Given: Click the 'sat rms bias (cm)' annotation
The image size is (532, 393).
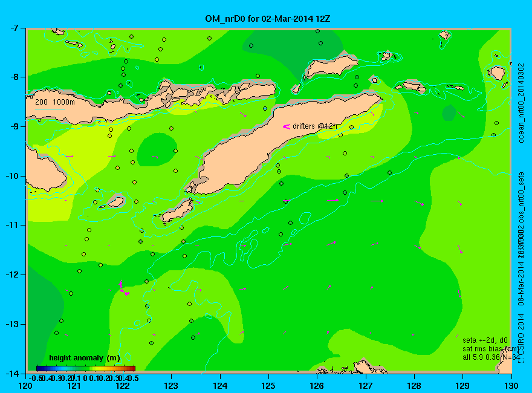Looking at the screenshot, I should point(491,349).
